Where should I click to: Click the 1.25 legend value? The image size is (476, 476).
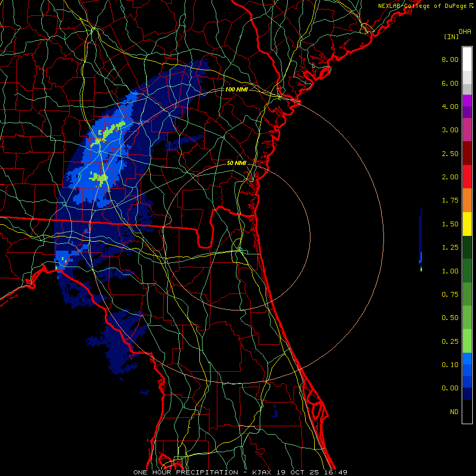coord(450,248)
